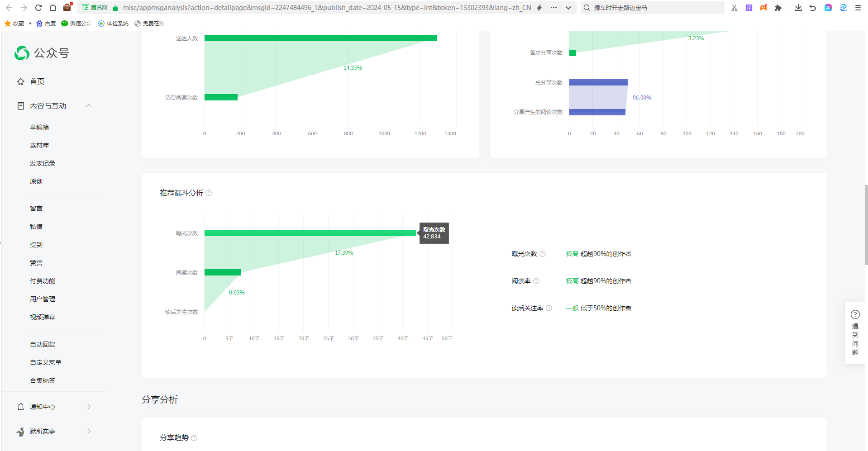Image resolution: width=868 pixels, height=451 pixels.
Task: Click the 阅读次数 bar in funnel chart
Action: coord(223,272)
